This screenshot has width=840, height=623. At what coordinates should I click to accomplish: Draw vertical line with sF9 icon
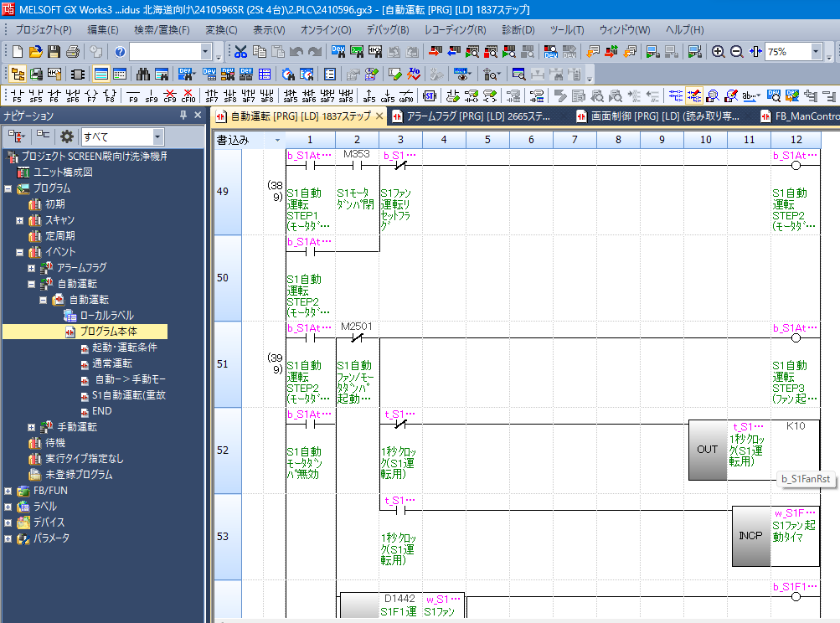tap(152, 95)
